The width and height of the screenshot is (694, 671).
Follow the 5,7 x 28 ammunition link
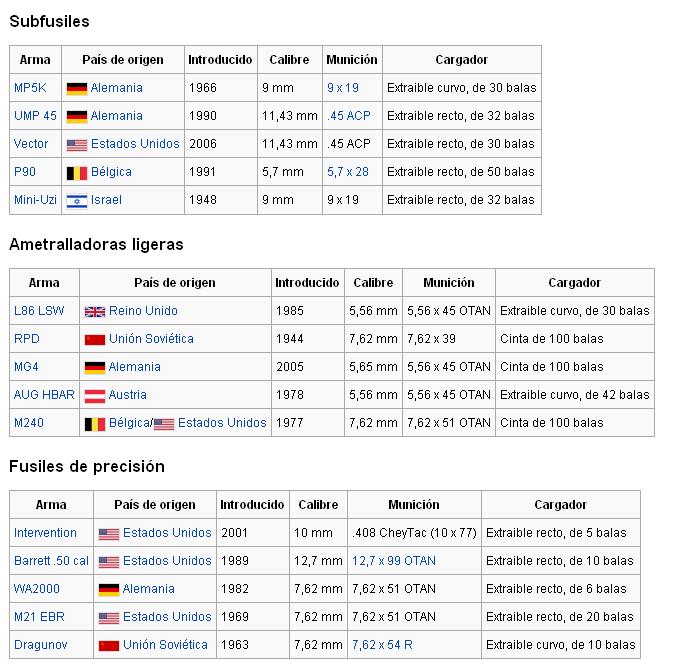click(347, 172)
